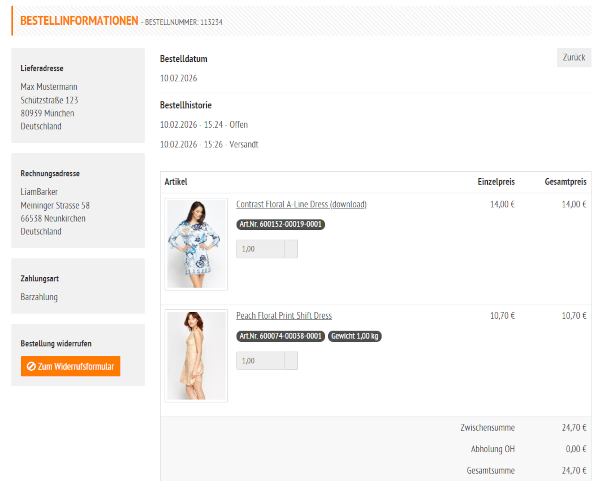Viewport: 600px width, 481px height.
Task: Open the Zum Widerrufsformular button
Action: [x=70, y=367]
